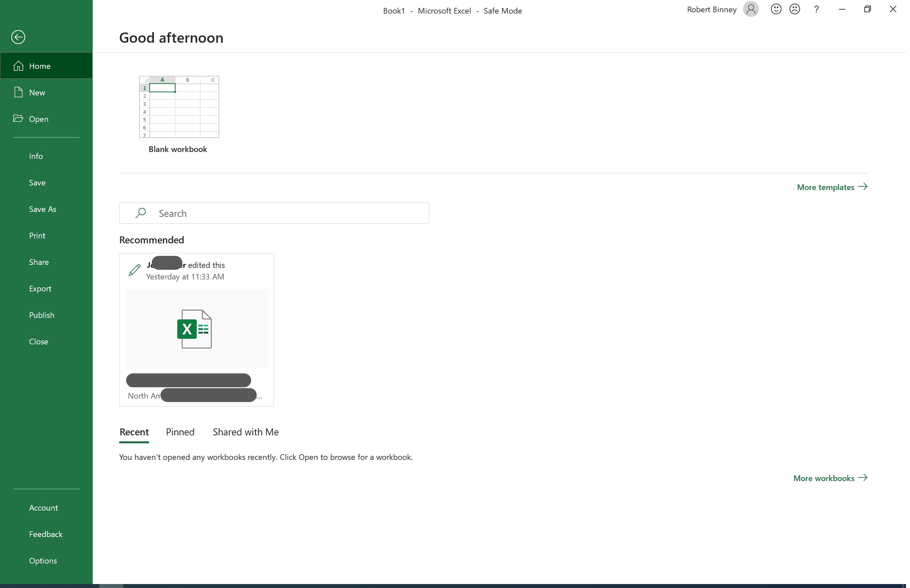Switch to the Pinned tab
The height and width of the screenshot is (588, 910).
click(180, 432)
